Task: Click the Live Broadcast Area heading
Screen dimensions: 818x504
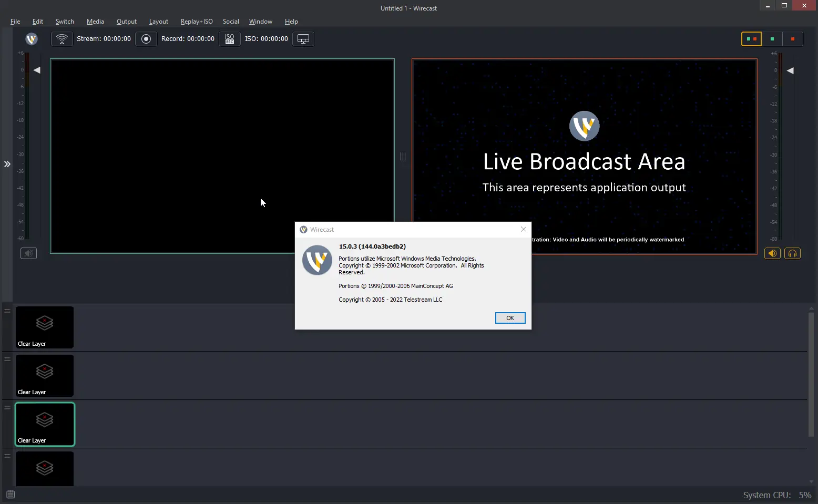Action: tap(584, 161)
